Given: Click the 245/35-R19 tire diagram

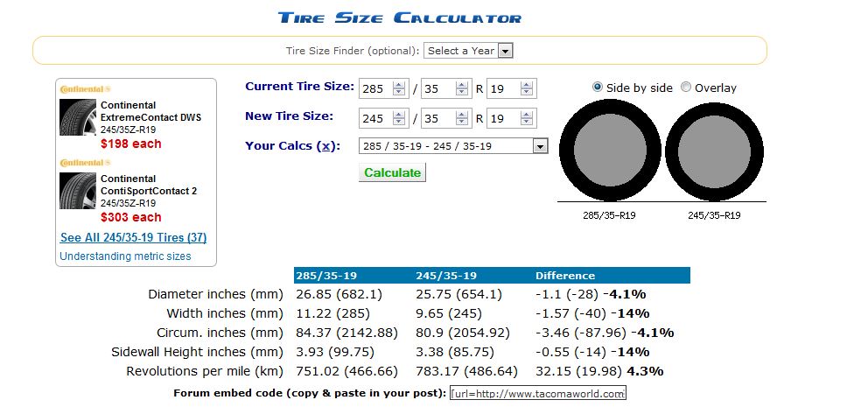Looking at the screenshot, I should pos(713,151).
